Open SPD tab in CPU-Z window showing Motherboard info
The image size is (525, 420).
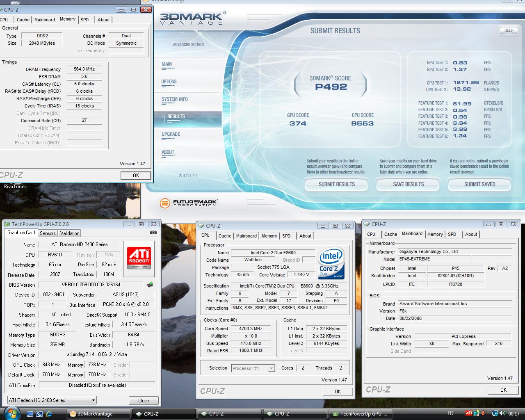point(452,234)
